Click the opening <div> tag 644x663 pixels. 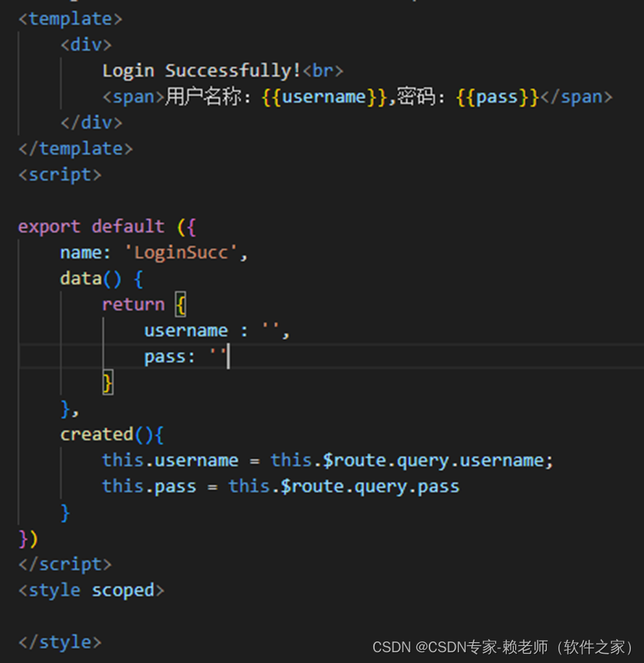click(x=86, y=45)
